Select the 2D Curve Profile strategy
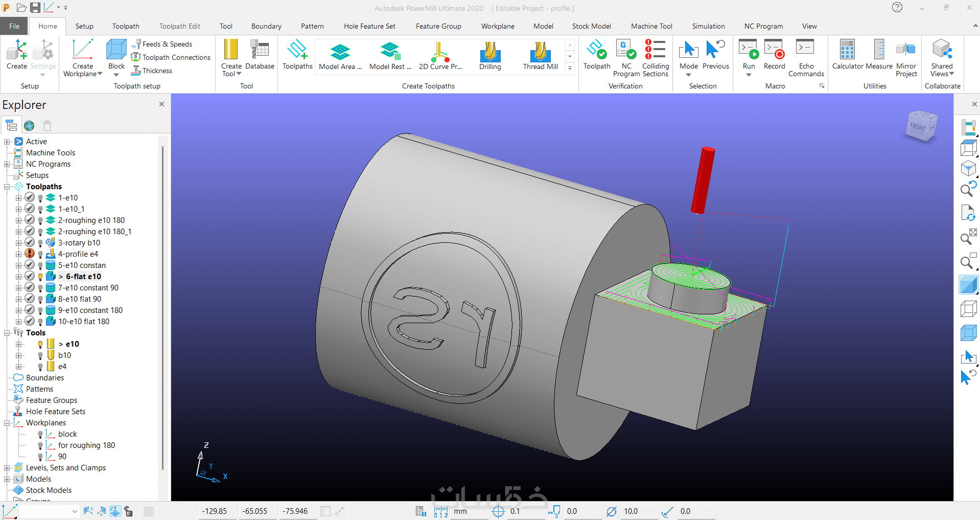 point(440,55)
